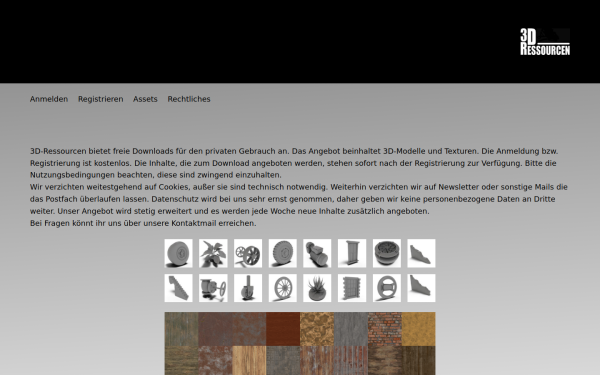Open the caster wheel model thumbnail
The height and width of the screenshot is (375, 600).
[248, 288]
